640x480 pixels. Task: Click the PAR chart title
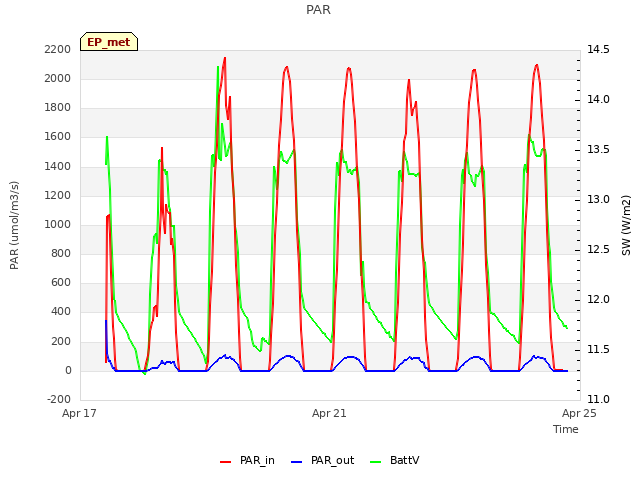coord(318,10)
